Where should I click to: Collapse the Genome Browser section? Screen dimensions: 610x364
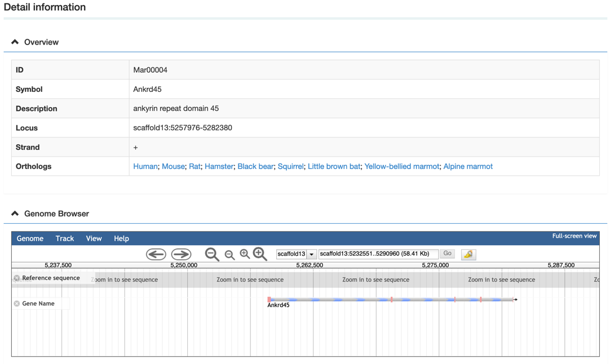click(x=15, y=214)
